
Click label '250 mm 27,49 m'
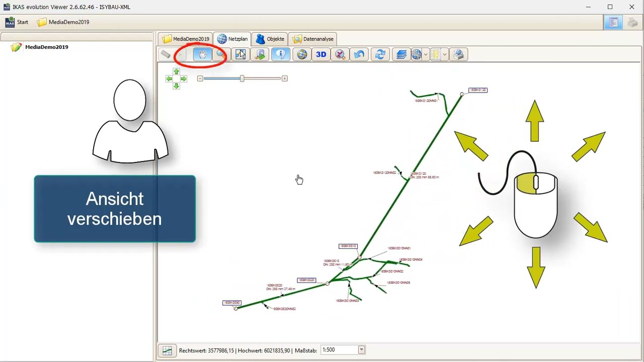[x=282, y=289]
